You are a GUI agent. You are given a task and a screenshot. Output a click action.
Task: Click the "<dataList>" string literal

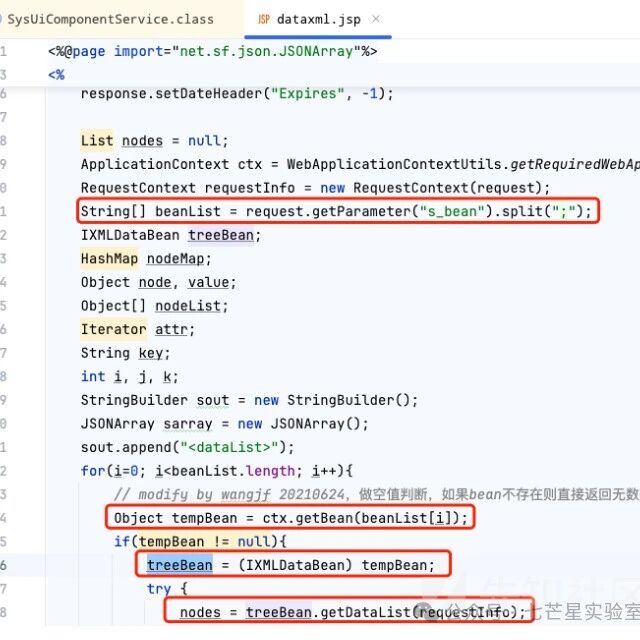click(229, 447)
